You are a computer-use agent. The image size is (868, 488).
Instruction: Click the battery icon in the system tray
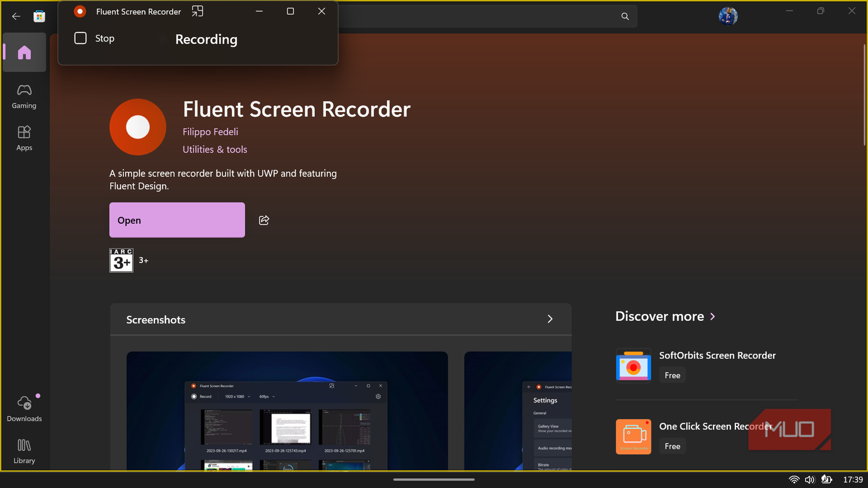click(827, 479)
